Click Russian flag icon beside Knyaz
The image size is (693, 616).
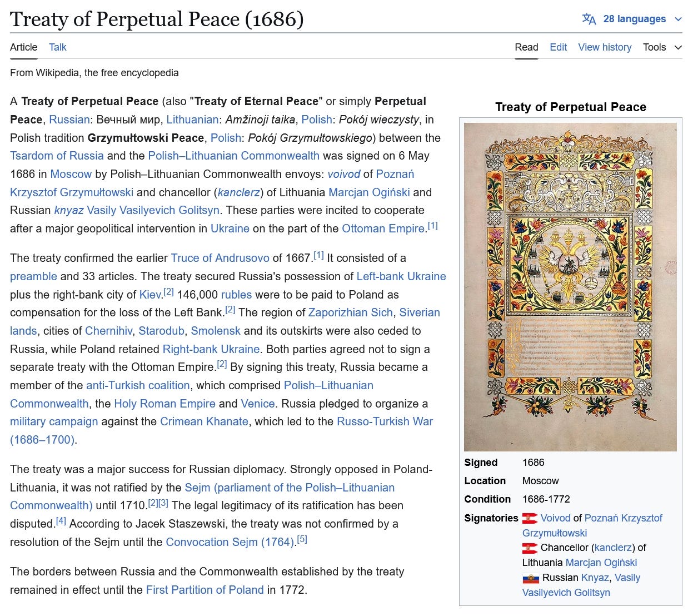tap(531, 579)
